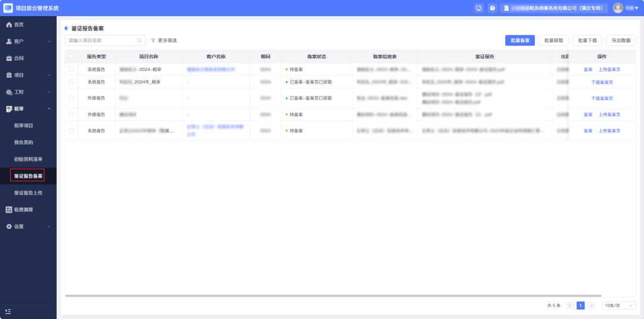Click 备案 link in the first table row
This screenshot has height=319, width=644.
coord(588,69)
